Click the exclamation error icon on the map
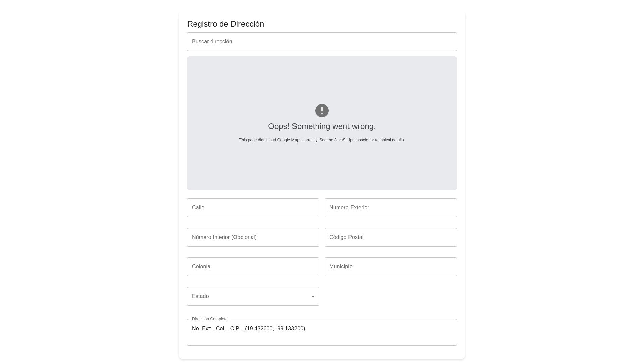 tap(322, 111)
